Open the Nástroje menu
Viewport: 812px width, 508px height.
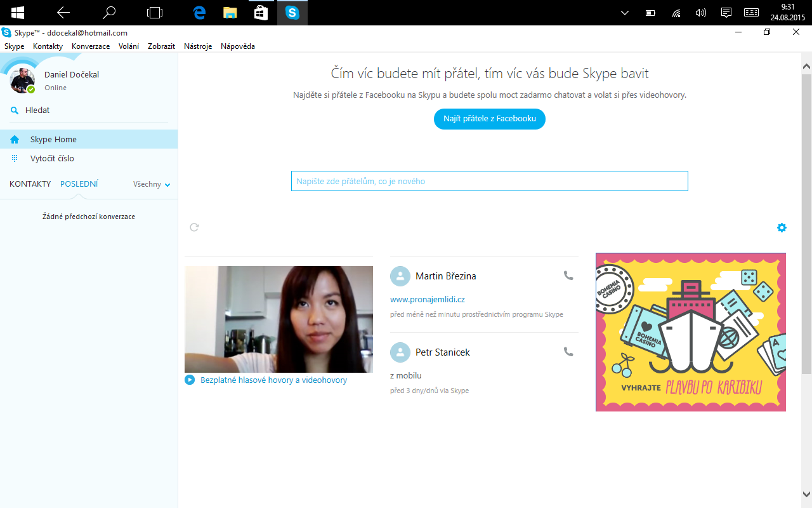pos(198,46)
